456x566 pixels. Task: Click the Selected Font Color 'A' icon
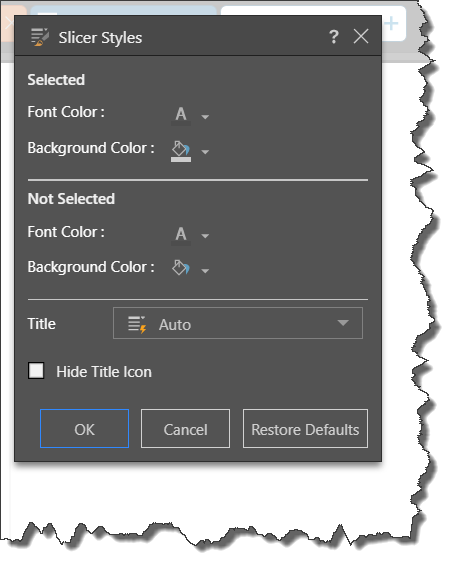pos(181,114)
